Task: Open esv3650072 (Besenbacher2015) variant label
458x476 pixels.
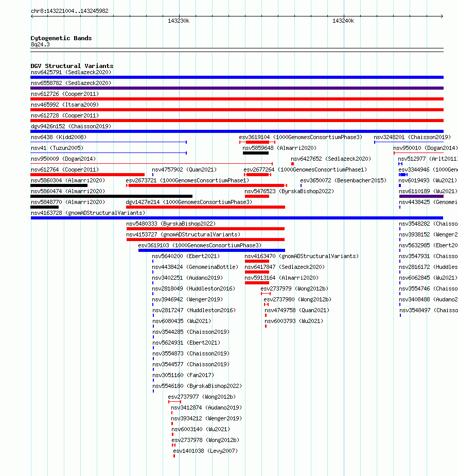Action: click(x=343, y=180)
